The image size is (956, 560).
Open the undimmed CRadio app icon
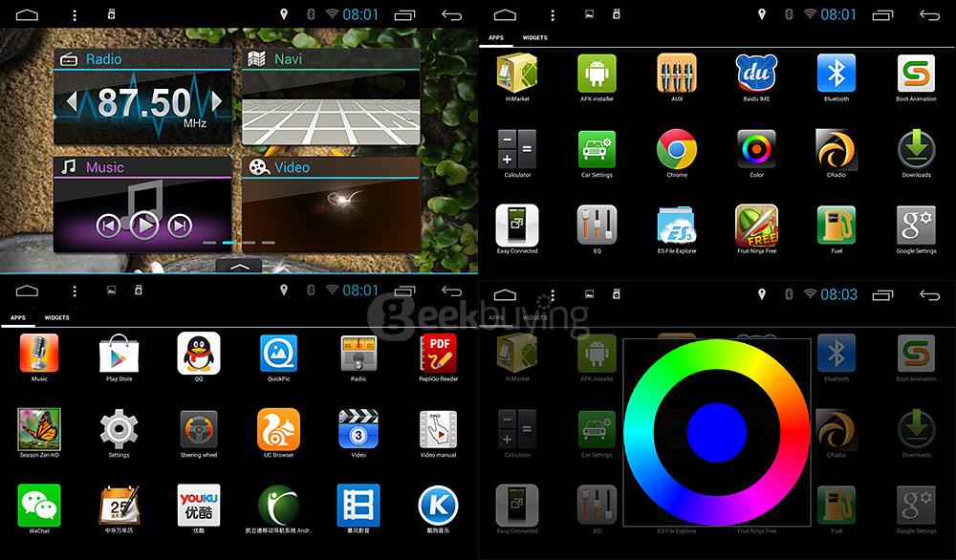[836, 149]
